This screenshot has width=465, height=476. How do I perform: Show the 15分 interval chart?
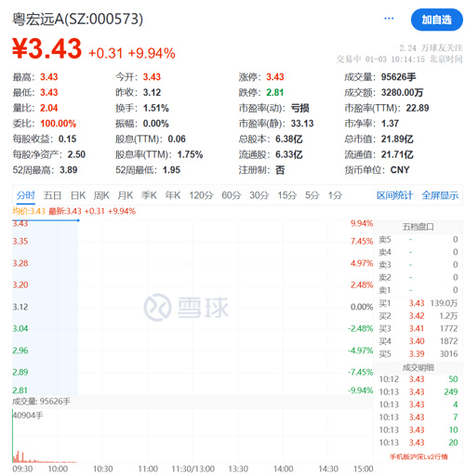coord(287,195)
